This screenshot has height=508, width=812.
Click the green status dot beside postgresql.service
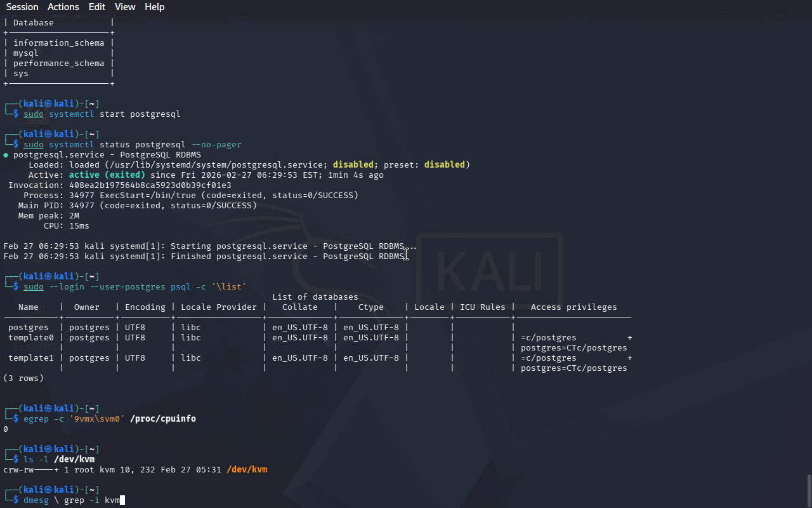tap(6, 155)
